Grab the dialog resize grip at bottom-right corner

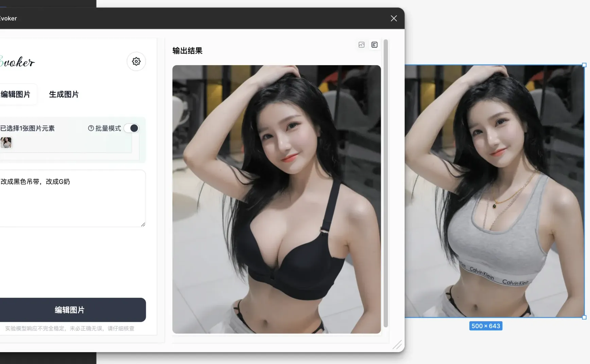[x=397, y=345]
